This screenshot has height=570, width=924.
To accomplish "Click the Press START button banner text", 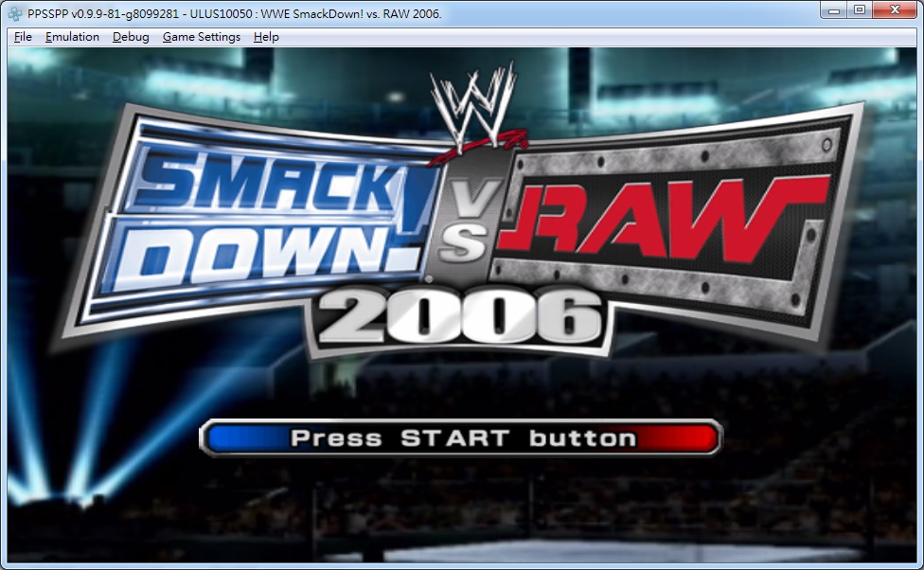I will 463,438.
